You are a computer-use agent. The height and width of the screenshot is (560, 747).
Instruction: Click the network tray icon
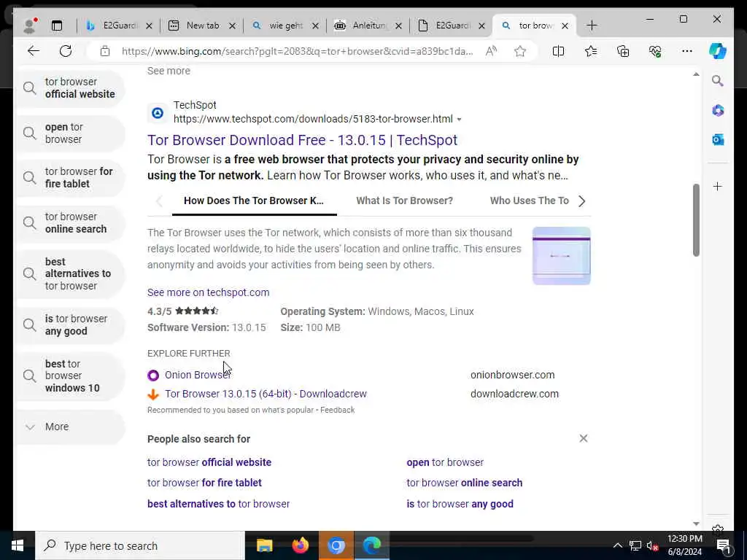[635, 545]
